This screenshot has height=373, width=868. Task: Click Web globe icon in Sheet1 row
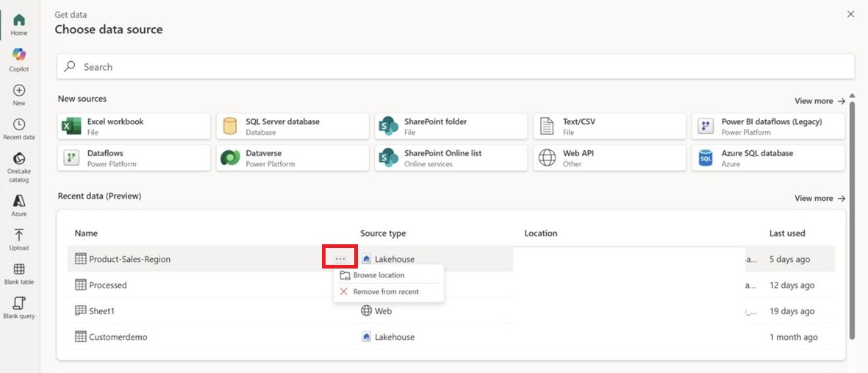[x=366, y=311]
